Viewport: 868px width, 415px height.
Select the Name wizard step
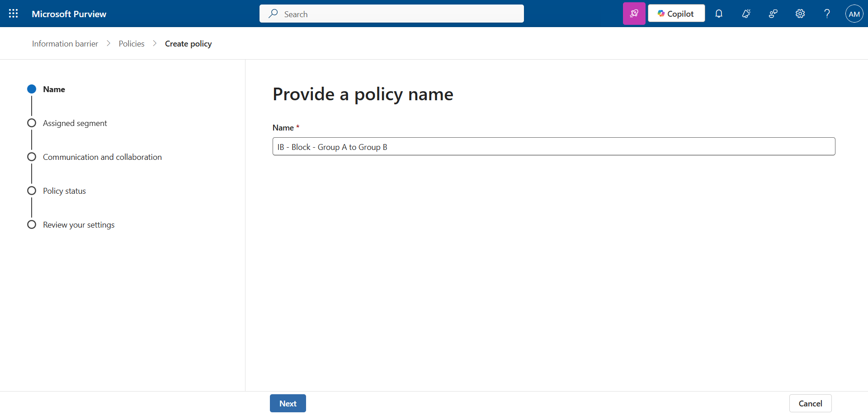[x=54, y=89]
